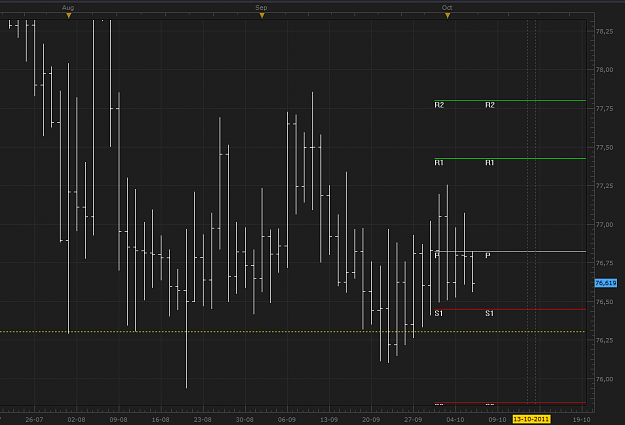Select the green R1 resistance line
The image size is (625, 425).
pyautogui.click(x=510, y=159)
